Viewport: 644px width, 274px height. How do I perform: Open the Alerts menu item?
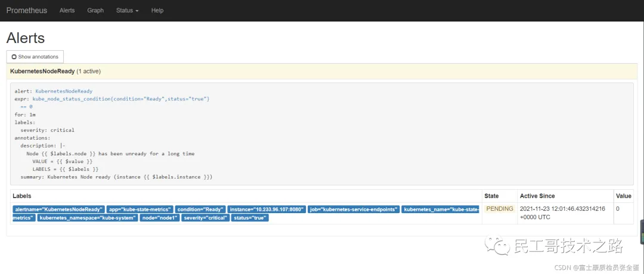[x=67, y=10]
